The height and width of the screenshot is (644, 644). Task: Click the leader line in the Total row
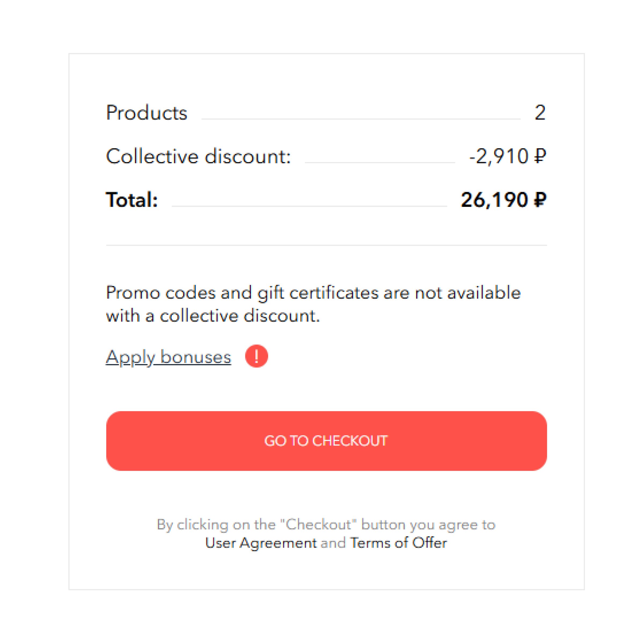[x=309, y=206]
